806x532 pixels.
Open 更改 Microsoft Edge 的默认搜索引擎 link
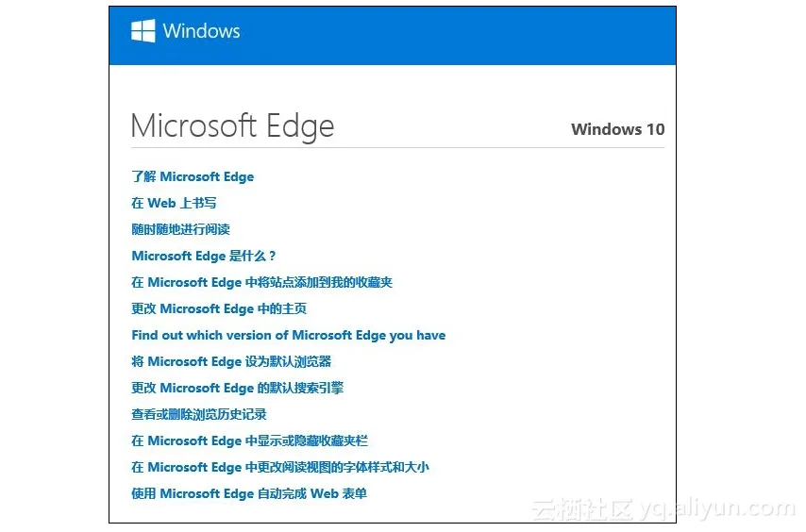[238, 388]
